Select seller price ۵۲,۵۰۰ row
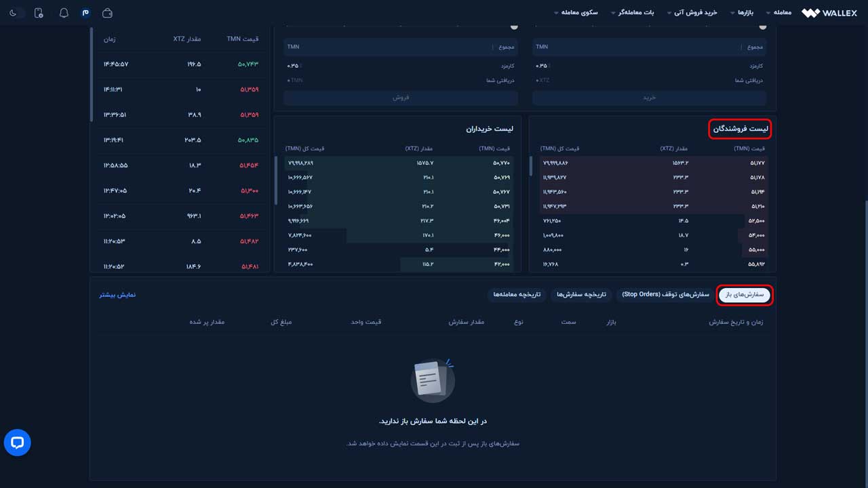The image size is (868, 488). pos(652,221)
